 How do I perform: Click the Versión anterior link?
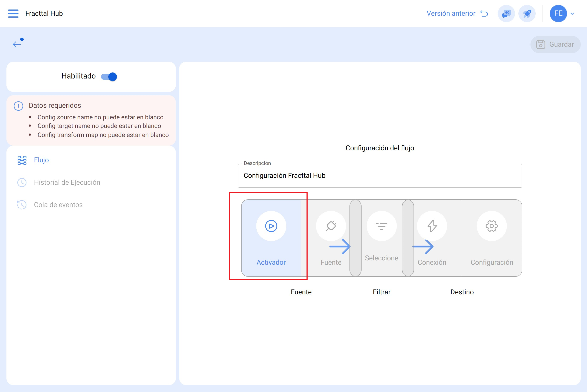click(457, 14)
